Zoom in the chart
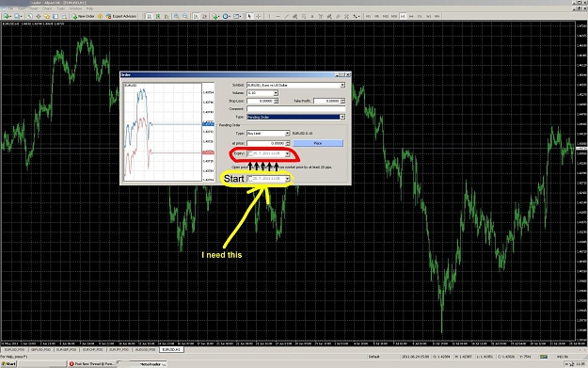 (x=177, y=16)
